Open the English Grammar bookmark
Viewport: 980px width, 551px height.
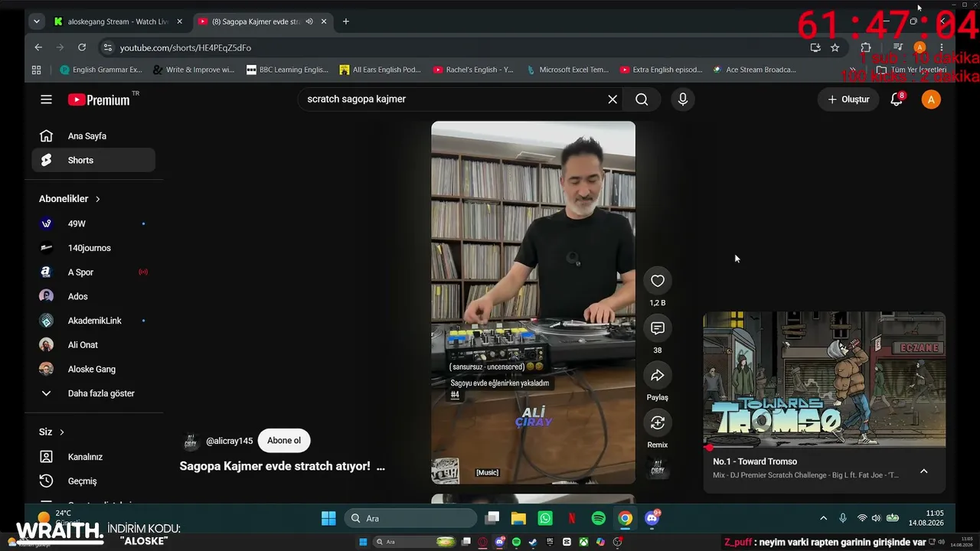coord(101,70)
